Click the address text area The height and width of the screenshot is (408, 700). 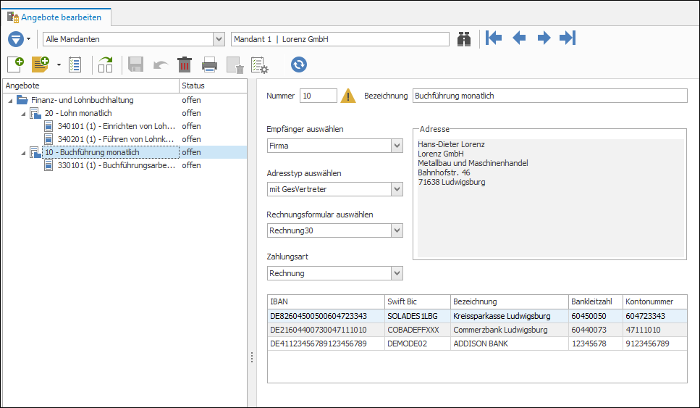550,198
